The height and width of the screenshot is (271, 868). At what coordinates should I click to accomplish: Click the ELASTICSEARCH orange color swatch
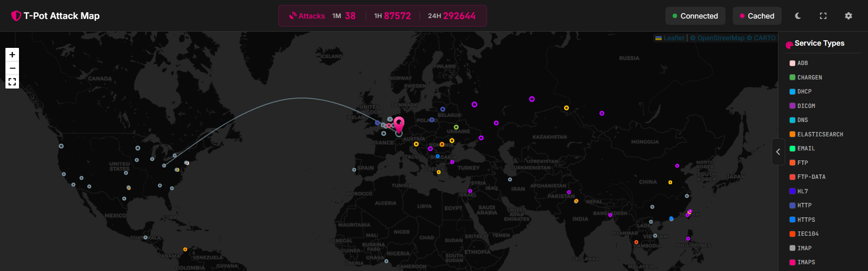pos(792,134)
